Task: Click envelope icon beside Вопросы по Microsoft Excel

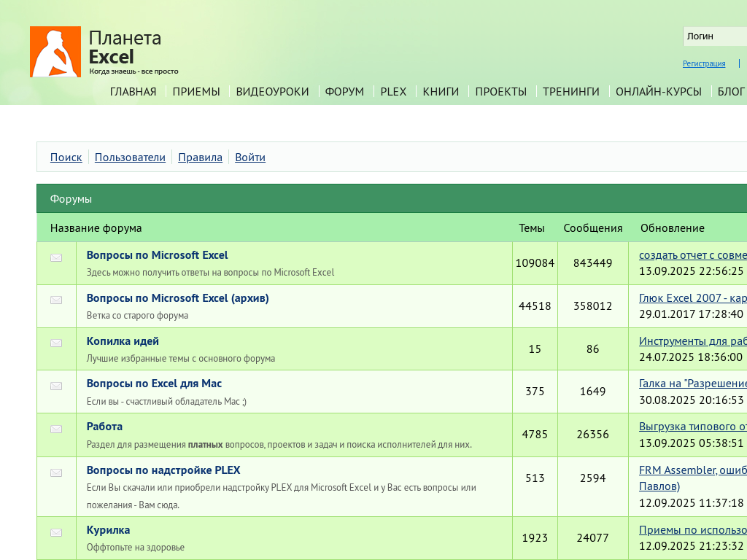Action: (x=56, y=257)
